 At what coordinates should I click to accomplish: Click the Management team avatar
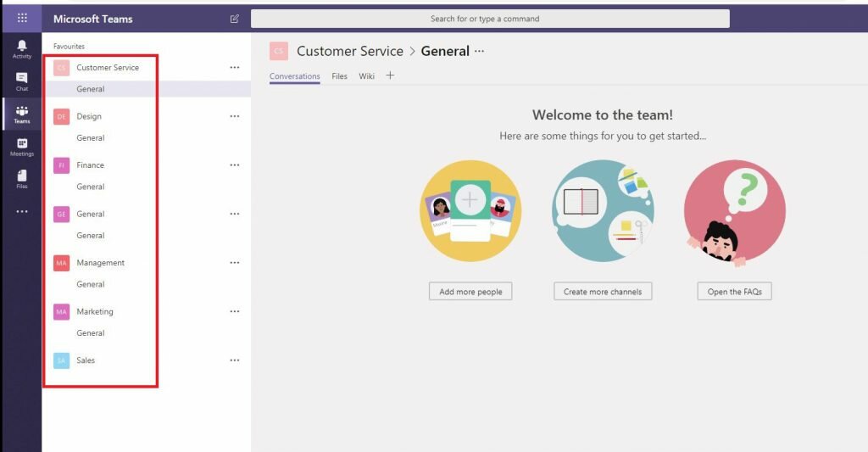[x=61, y=263]
